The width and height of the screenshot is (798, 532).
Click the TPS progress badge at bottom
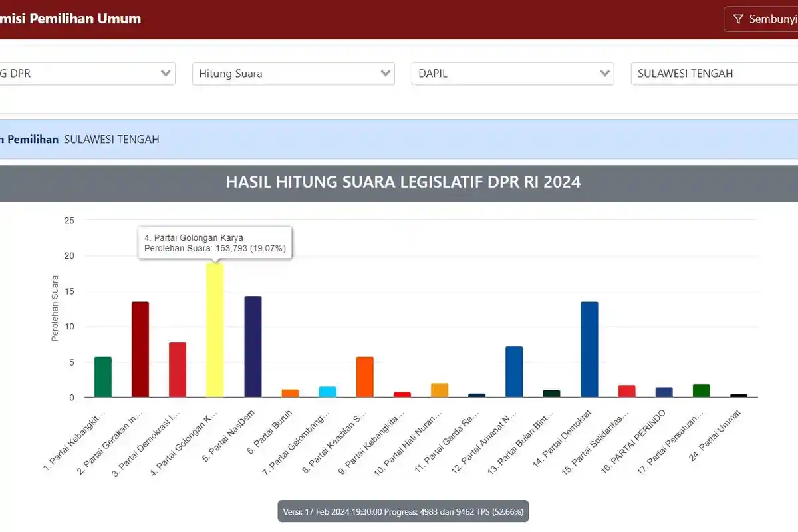402,511
